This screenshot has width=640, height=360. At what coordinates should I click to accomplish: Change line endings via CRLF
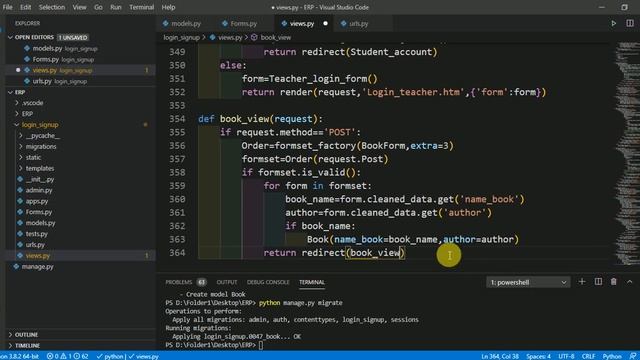589,356
